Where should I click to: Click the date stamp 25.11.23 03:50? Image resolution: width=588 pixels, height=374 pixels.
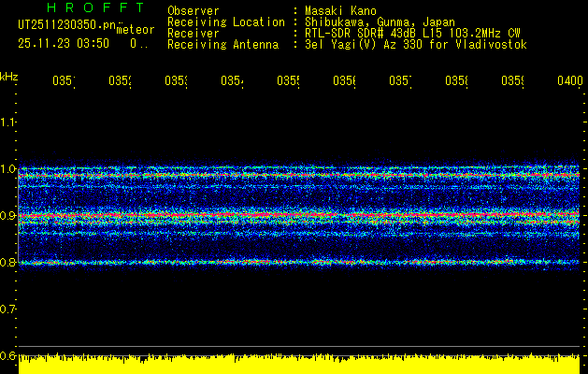(x=64, y=44)
